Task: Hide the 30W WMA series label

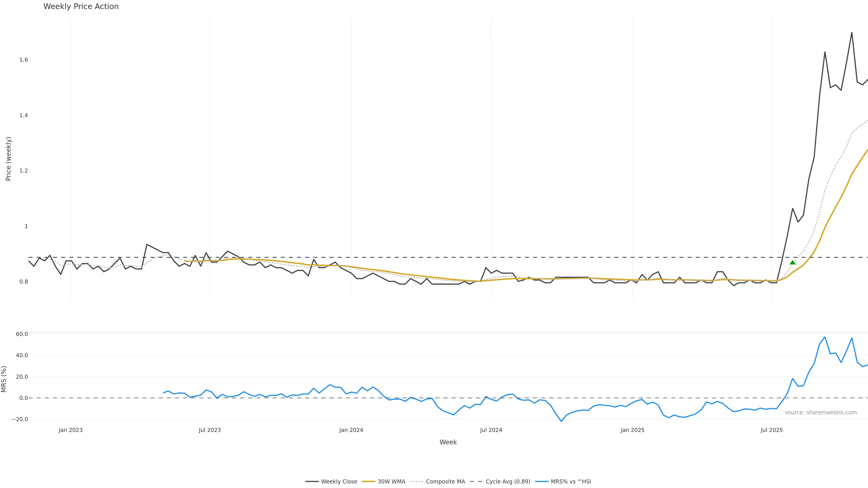Action: pos(391,482)
